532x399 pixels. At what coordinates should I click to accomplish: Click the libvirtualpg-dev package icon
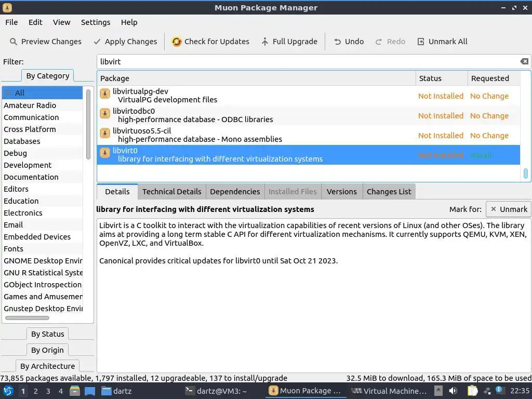click(105, 94)
